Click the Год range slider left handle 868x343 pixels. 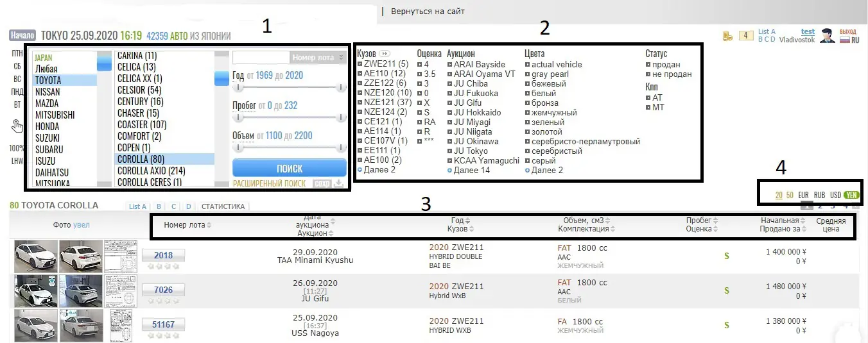(238, 87)
